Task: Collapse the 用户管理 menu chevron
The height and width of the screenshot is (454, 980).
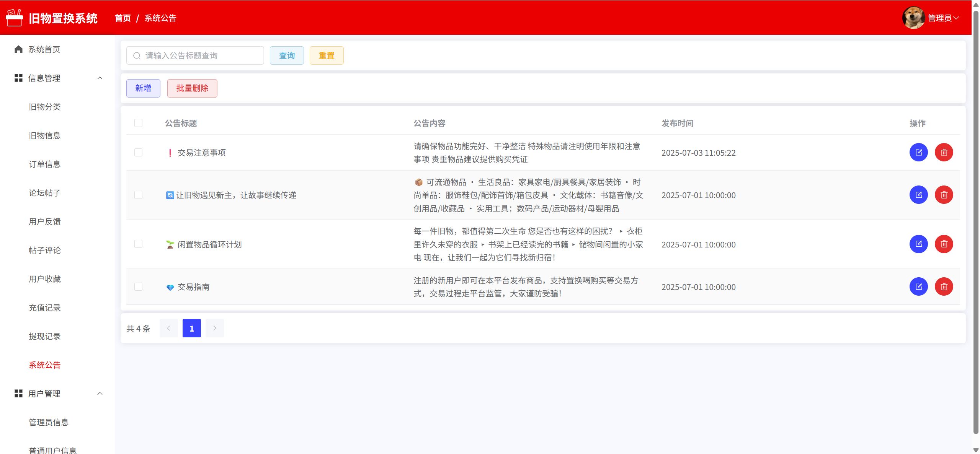Action: (100, 394)
